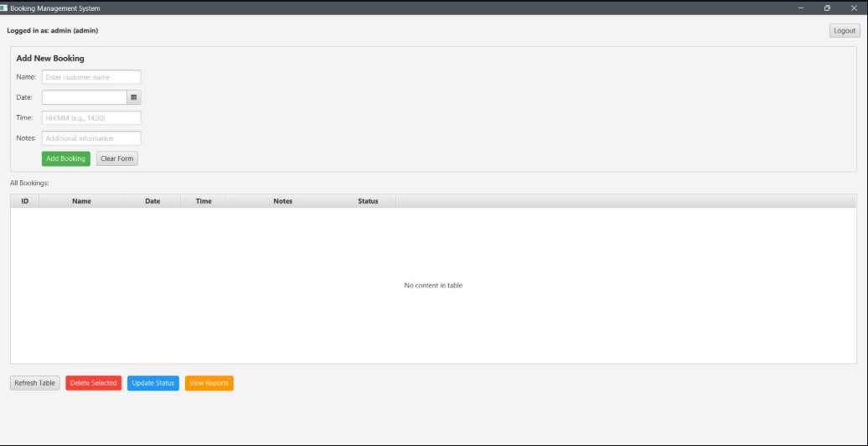Open the orange View Reports button
Viewport: 868px width, 446px height.
click(x=209, y=383)
